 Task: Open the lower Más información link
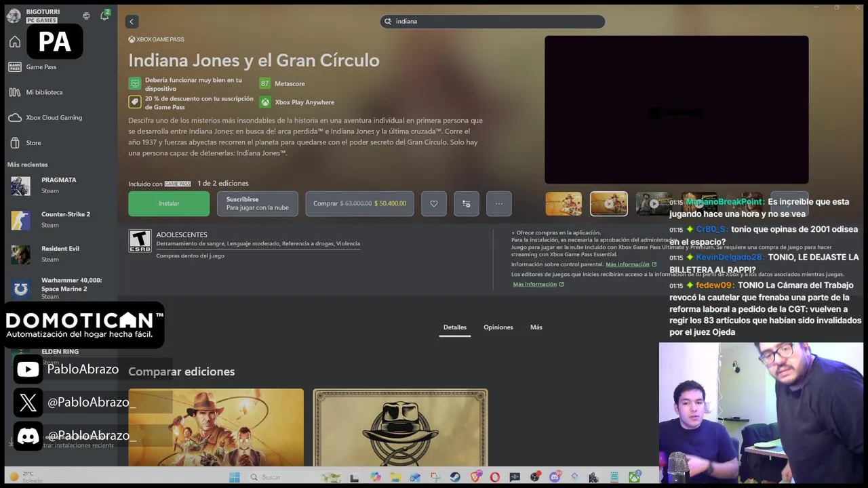click(x=535, y=284)
